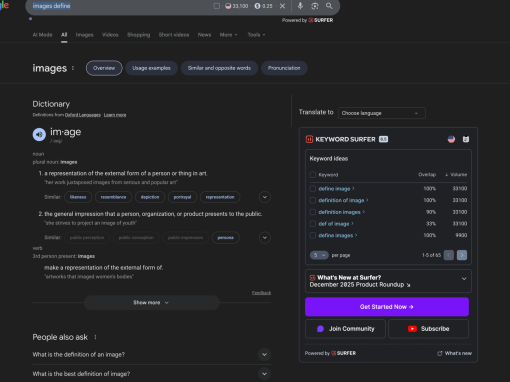Click Show more in the dictionary box

(x=151, y=302)
